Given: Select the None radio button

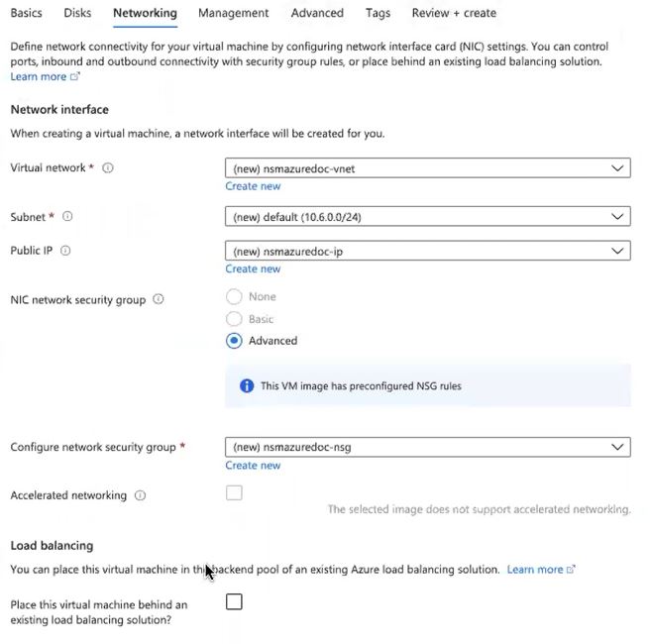Looking at the screenshot, I should pos(234,296).
